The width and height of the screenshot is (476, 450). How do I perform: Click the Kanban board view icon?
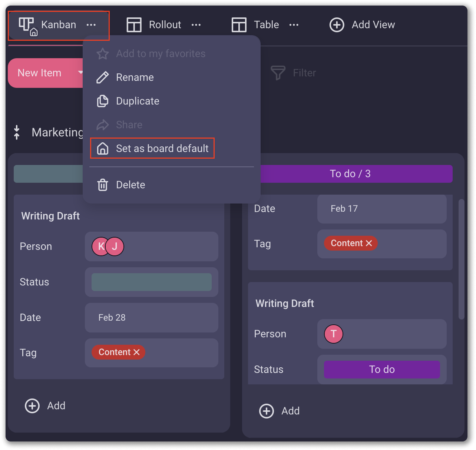[x=26, y=25]
